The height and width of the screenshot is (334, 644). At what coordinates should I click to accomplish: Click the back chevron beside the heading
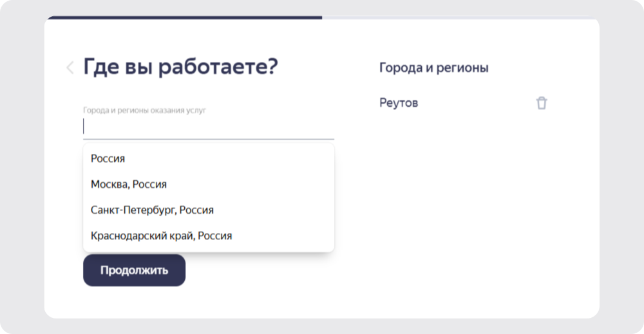70,68
